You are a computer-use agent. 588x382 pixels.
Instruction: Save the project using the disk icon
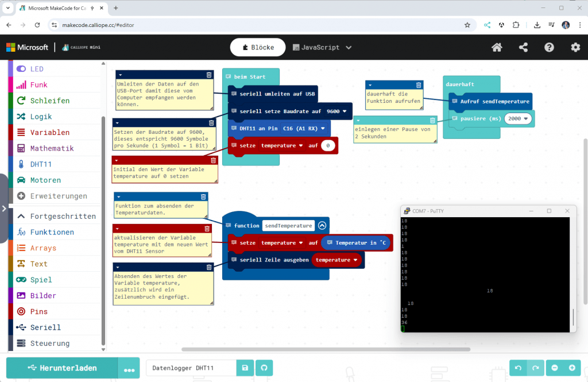[x=245, y=368]
